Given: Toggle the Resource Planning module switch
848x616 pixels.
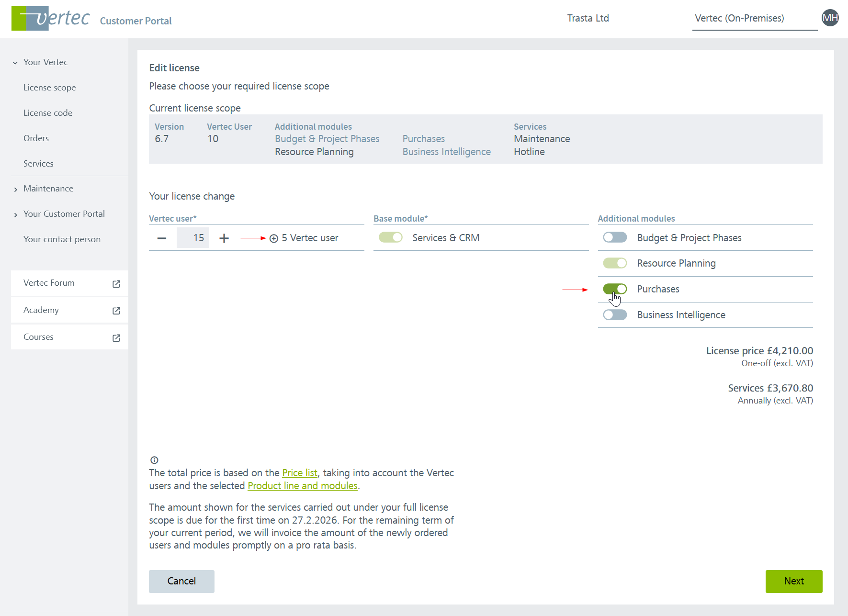Looking at the screenshot, I should [615, 263].
